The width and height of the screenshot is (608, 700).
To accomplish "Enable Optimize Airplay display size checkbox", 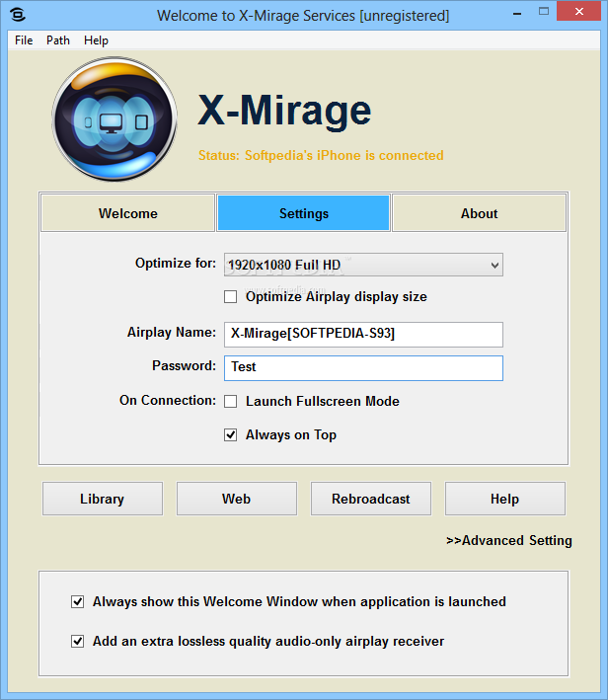I will coord(230,297).
